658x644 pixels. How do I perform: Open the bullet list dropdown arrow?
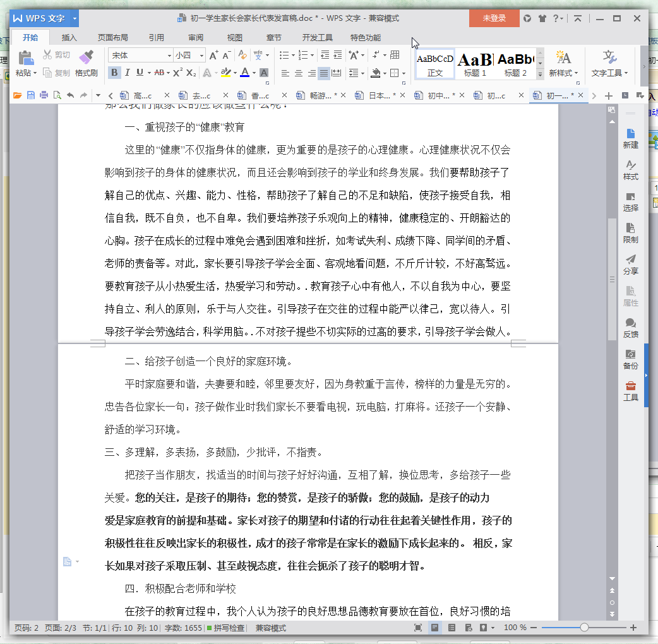click(293, 56)
